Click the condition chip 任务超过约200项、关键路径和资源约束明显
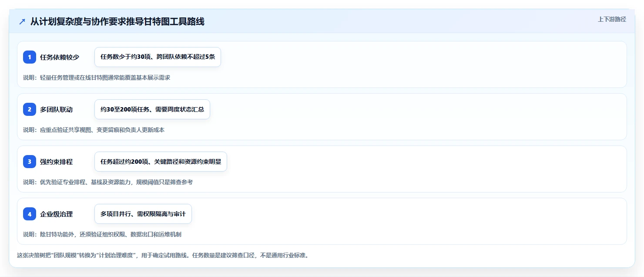The height and width of the screenshot is (277, 644). 161,162
